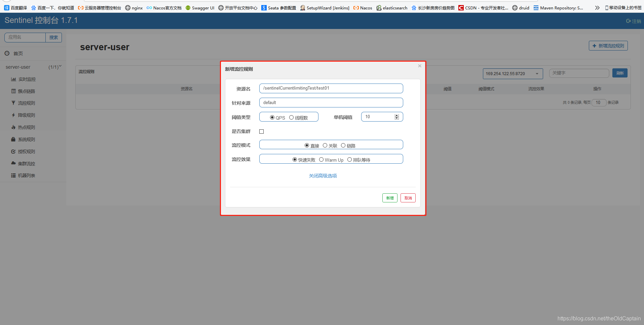
Task: Show more bookmarks with the double chevron
Action: (597, 8)
